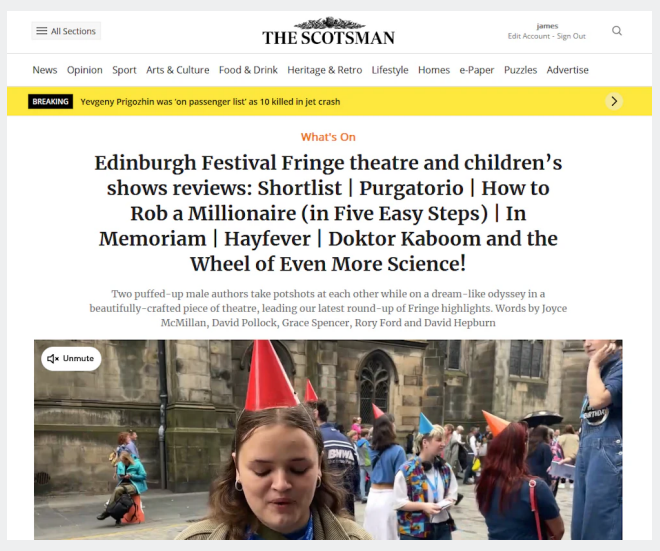Viewport: 660px width, 551px height.
Task: Open the All Sections hamburger menu
Action: (x=66, y=31)
